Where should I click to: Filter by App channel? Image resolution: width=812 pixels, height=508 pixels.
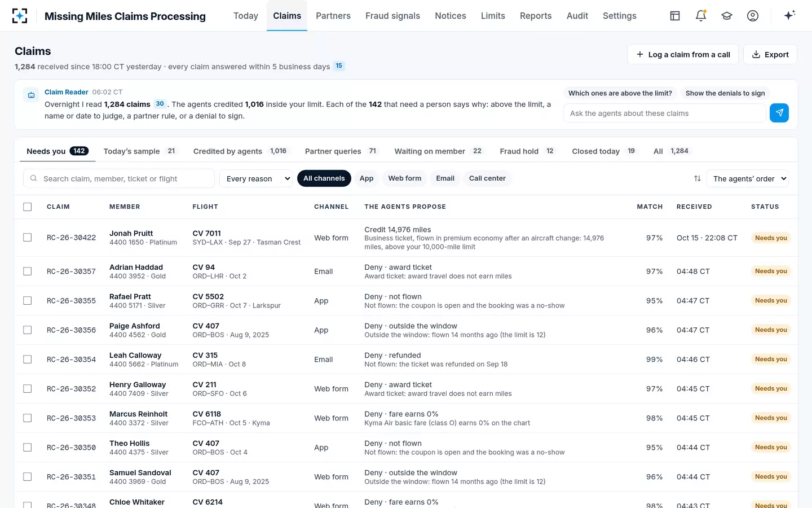pyautogui.click(x=367, y=178)
